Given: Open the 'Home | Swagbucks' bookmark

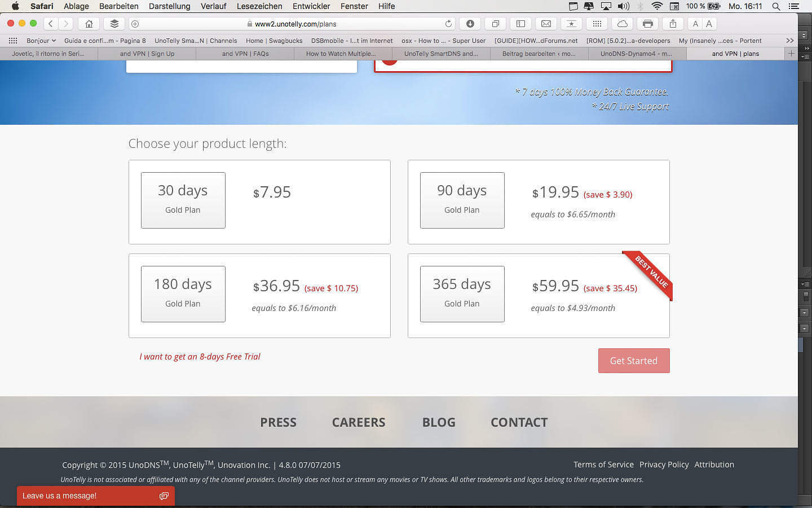Looking at the screenshot, I should pyautogui.click(x=274, y=41).
